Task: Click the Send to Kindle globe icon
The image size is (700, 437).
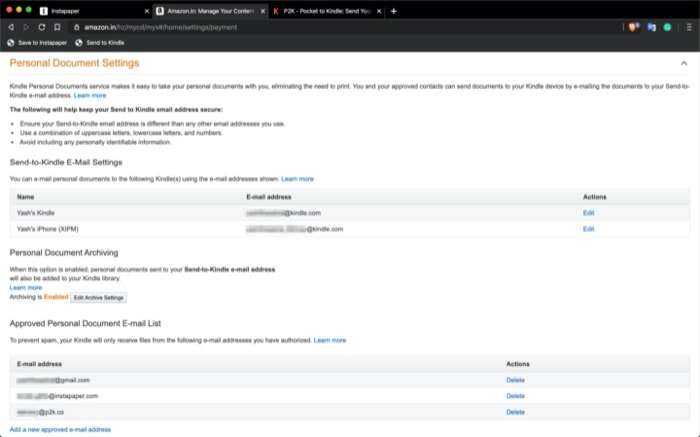Action: [x=79, y=43]
